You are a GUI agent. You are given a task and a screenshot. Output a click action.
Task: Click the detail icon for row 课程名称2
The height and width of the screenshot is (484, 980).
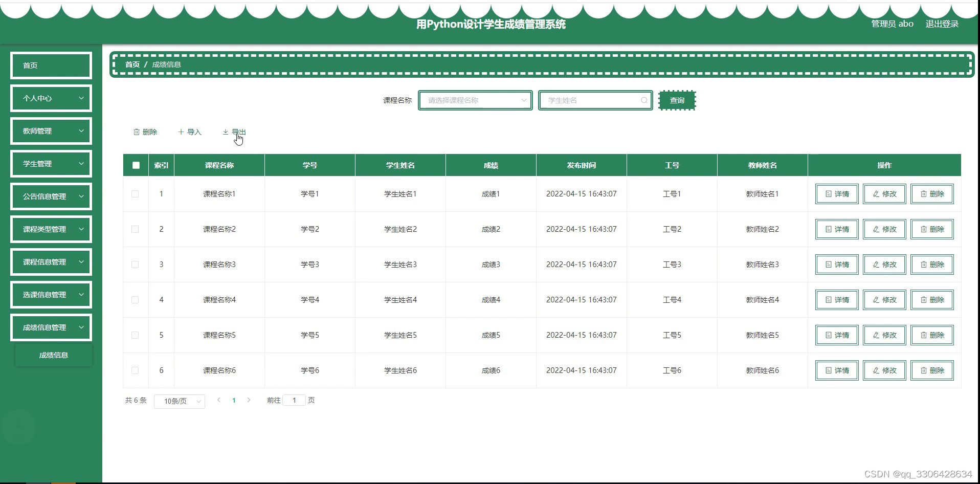pos(829,229)
